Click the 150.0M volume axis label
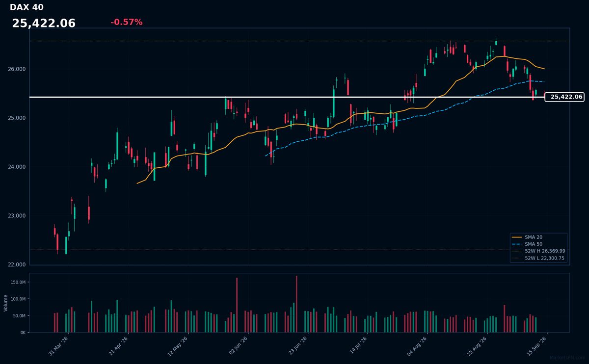Viewport: 589px width, 364px height. coord(18,282)
